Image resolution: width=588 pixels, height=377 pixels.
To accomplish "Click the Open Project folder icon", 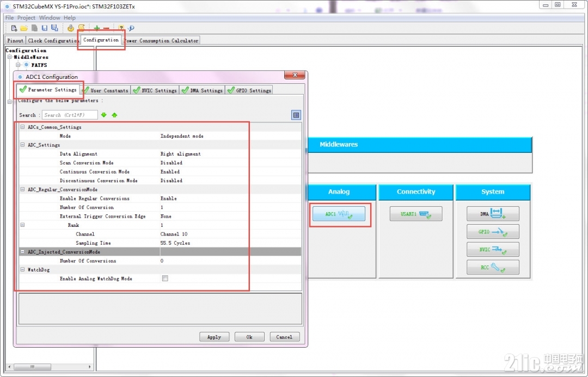I will click(x=24, y=28).
